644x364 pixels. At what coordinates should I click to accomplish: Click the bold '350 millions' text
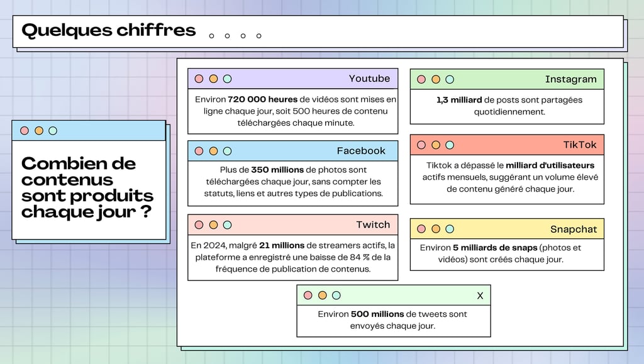pyautogui.click(x=277, y=170)
